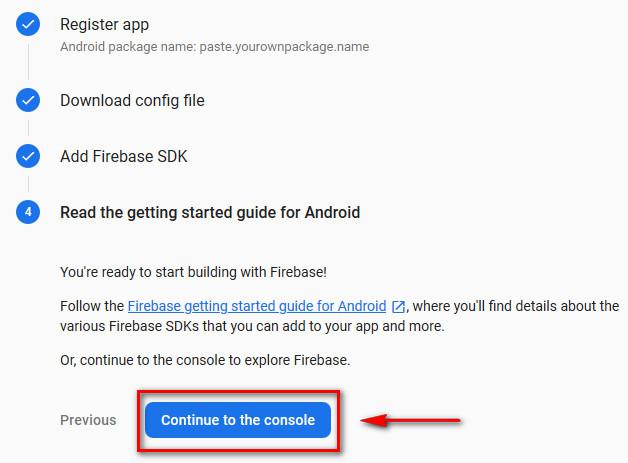Click the 'Or, continue to the console' sentence
Screen dimensions: 628x463
coord(205,360)
